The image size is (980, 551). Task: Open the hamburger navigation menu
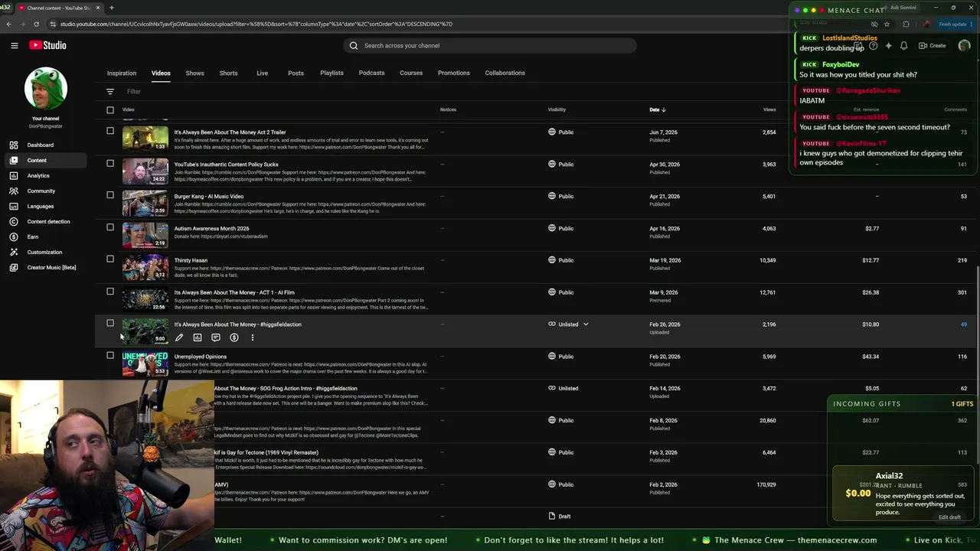pyautogui.click(x=14, y=45)
